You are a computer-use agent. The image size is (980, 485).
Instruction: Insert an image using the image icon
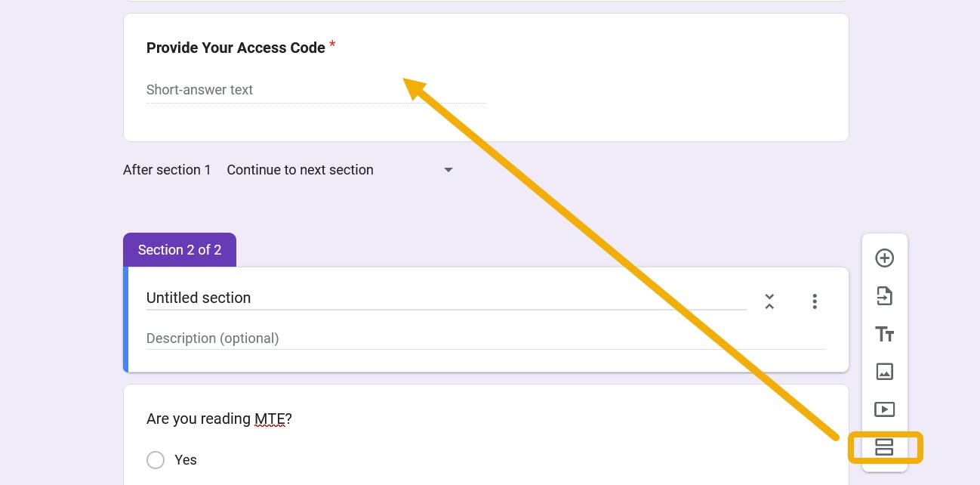[x=884, y=371]
